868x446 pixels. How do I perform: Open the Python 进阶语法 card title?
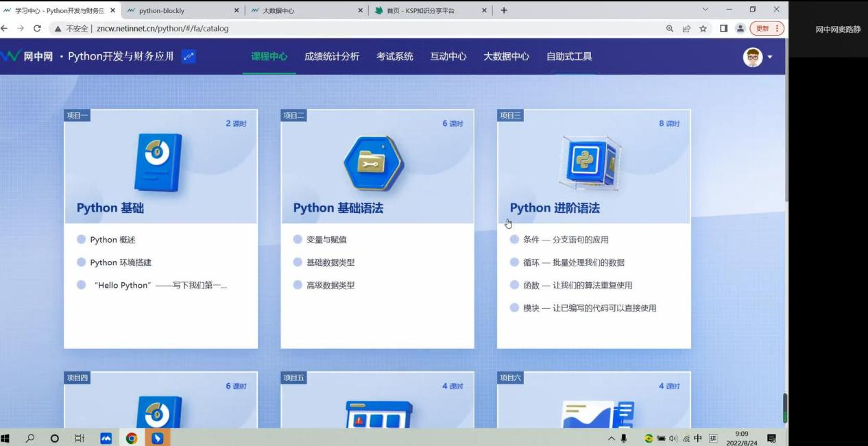[x=555, y=208]
